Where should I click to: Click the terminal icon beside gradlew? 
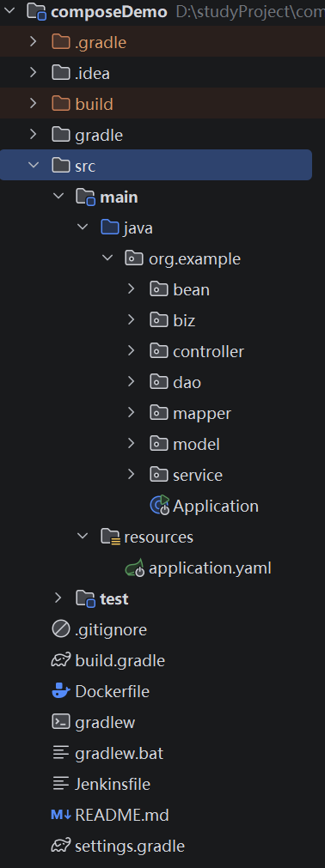pyautogui.click(x=61, y=722)
